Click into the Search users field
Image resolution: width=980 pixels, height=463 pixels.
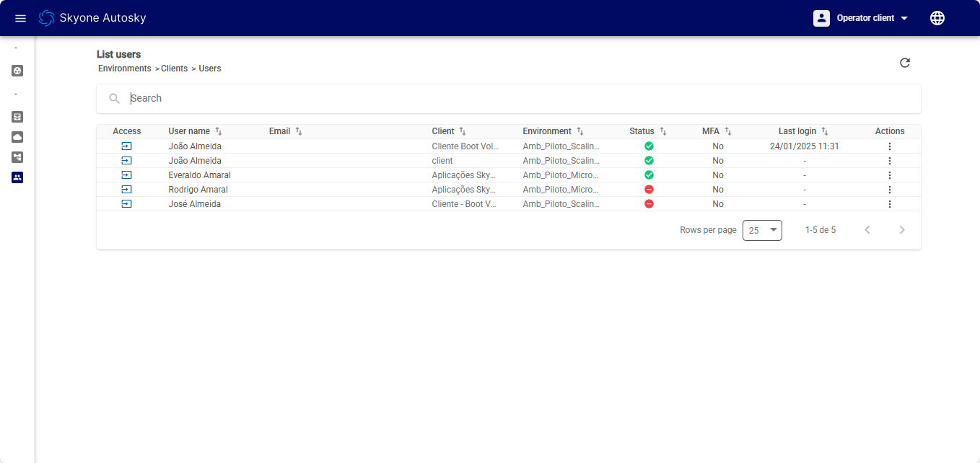[x=505, y=99]
